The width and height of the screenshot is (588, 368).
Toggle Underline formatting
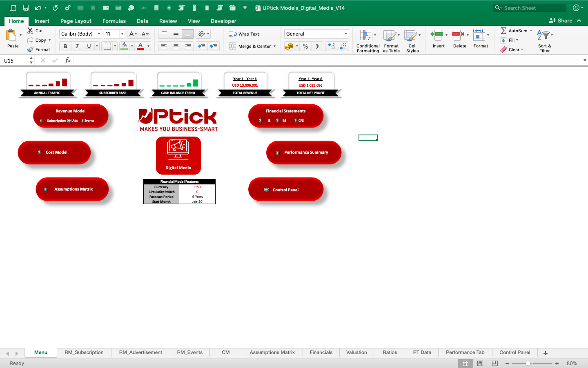tap(89, 46)
